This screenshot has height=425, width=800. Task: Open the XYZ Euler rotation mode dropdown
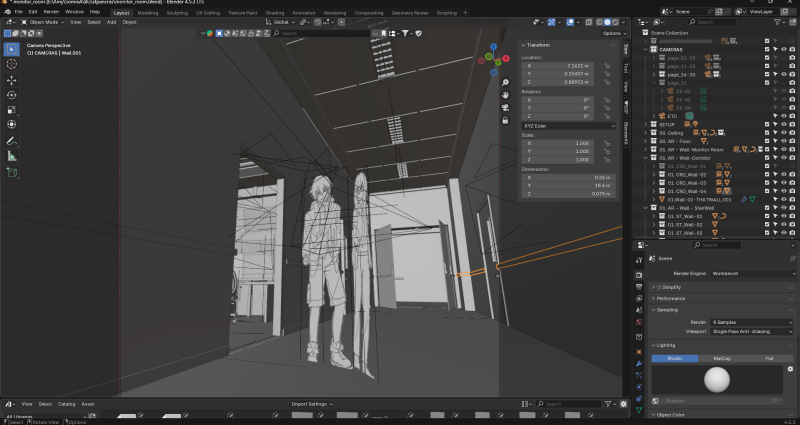(568, 126)
